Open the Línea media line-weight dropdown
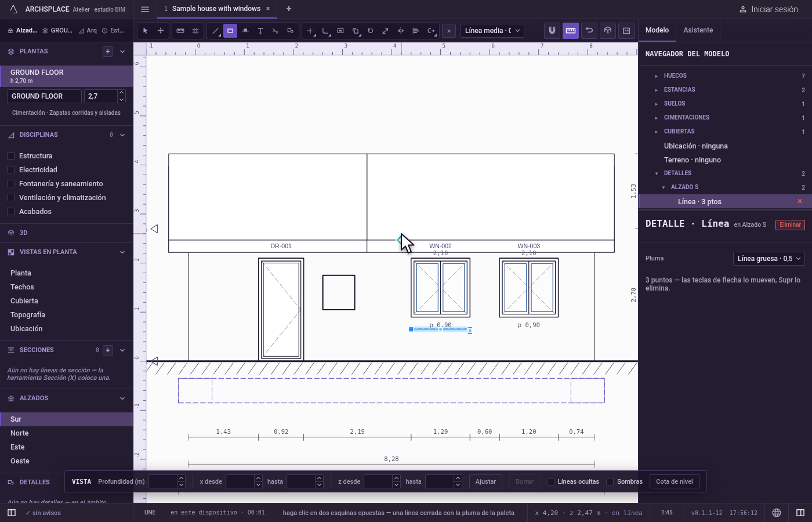 click(x=492, y=31)
